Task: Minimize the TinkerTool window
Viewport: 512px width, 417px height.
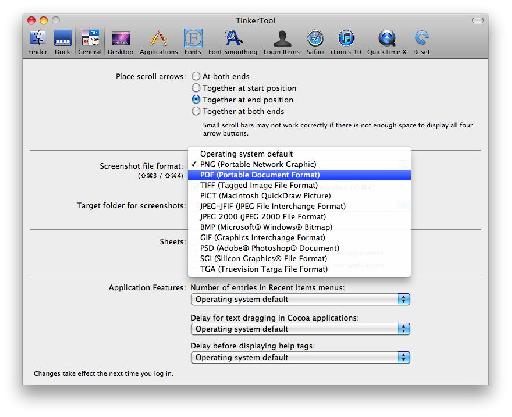Action: point(44,20)
